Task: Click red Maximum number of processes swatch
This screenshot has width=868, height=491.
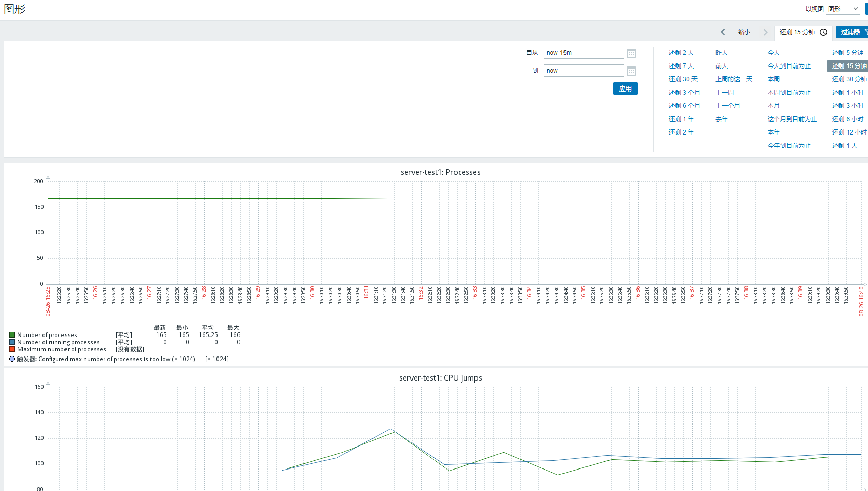Action: [x=12, y=349]
